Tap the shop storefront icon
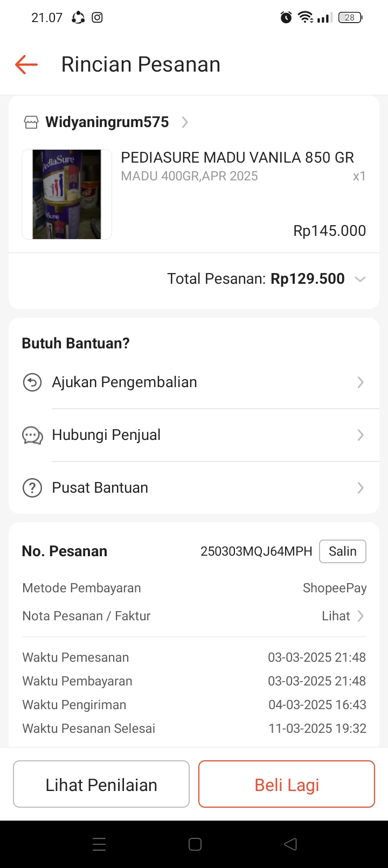 (31, 122)
